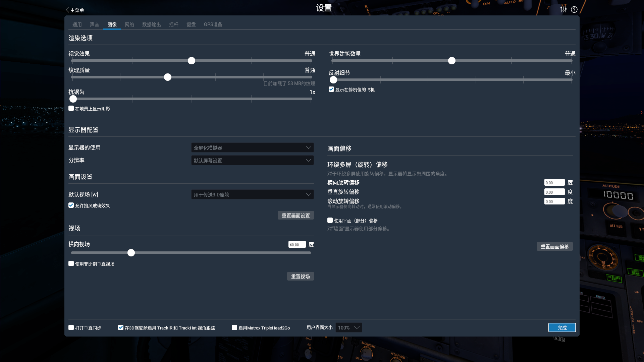The image size is (644, 362).
Task: Click the 网络 tab icon
Action: [x=129, y=24]
